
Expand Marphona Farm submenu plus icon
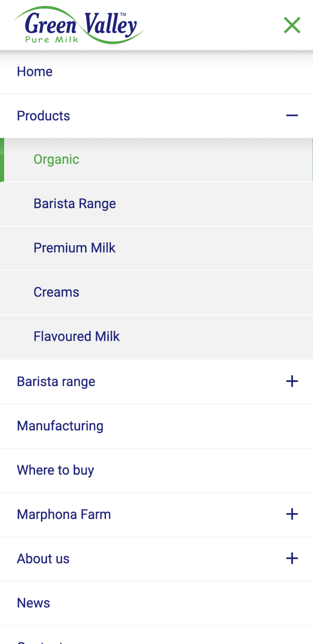click(292, 514)
